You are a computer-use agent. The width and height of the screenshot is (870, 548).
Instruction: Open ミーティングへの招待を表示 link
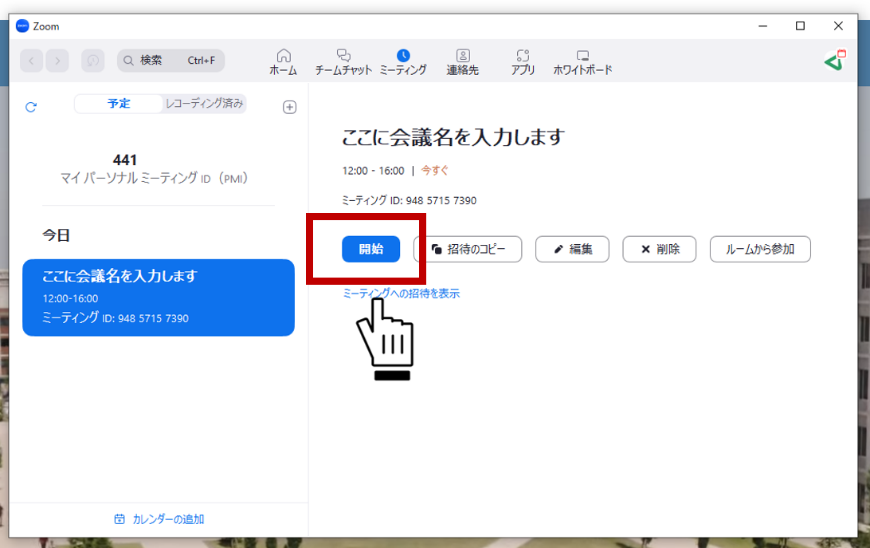point(401,293)
